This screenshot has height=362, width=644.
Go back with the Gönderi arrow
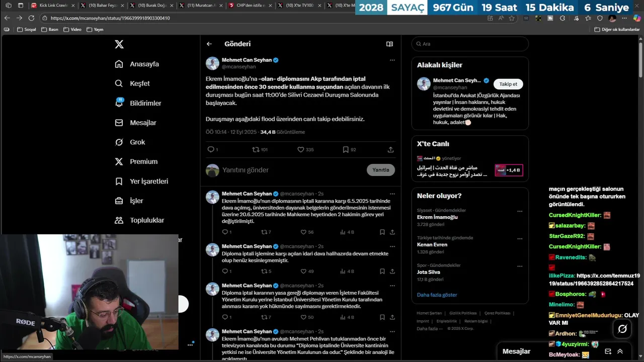point(209,44)
